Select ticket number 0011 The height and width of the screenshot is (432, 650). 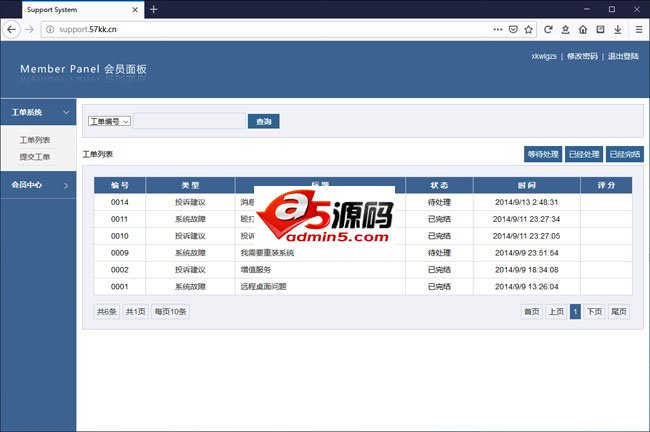[x=119, y=219]
